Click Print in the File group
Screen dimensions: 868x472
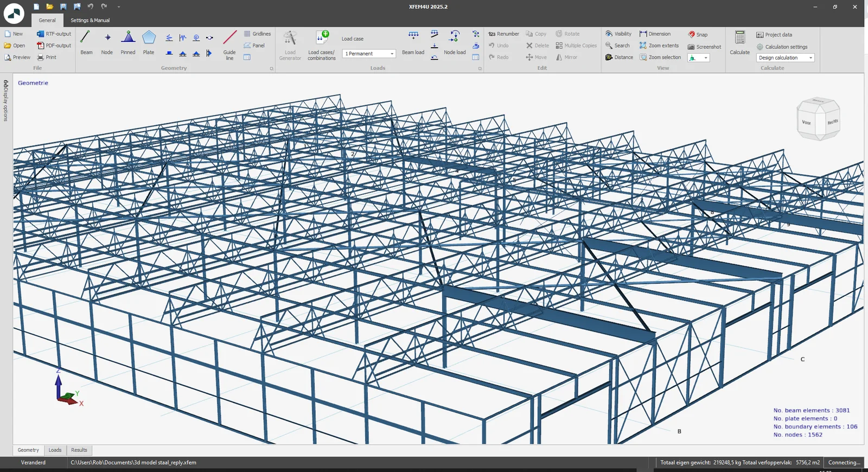[x=47, y=57]
